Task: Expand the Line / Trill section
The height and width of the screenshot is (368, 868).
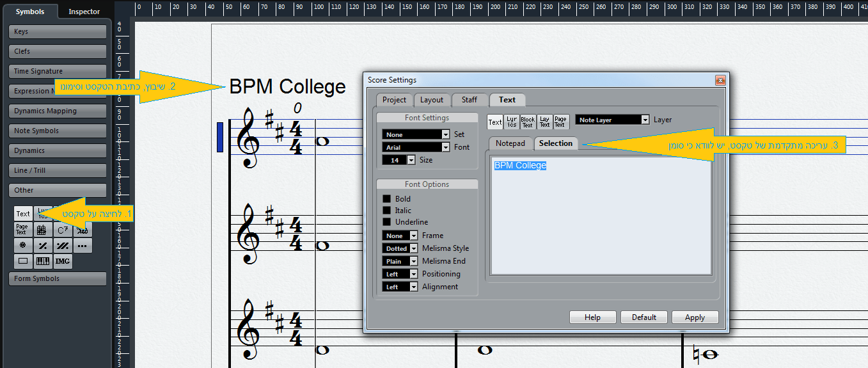Action: click(58, 170)
